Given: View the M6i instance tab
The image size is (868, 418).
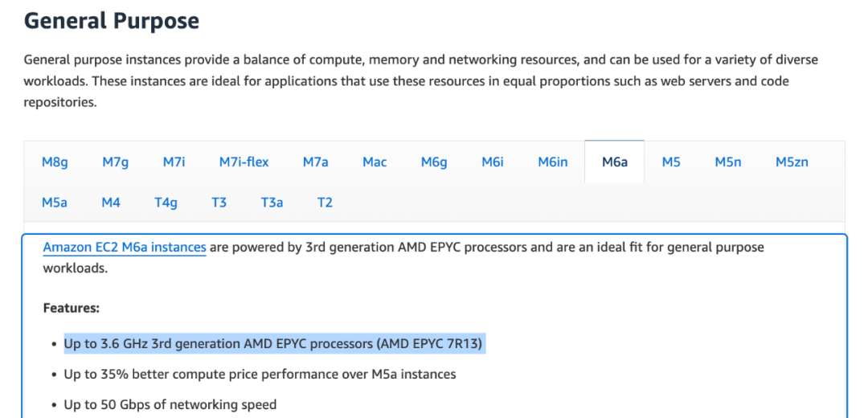Looking at the screenshot, I should tap(493, 162).
